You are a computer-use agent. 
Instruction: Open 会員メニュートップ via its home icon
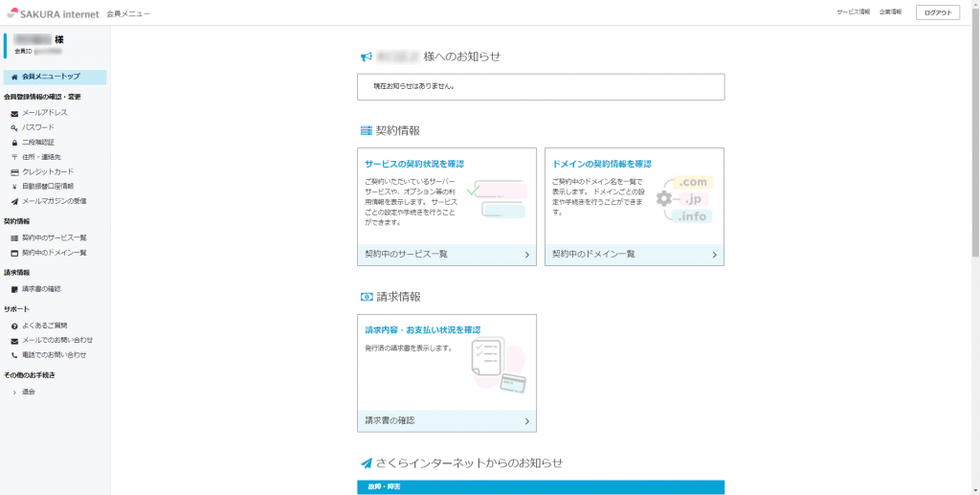14,77
